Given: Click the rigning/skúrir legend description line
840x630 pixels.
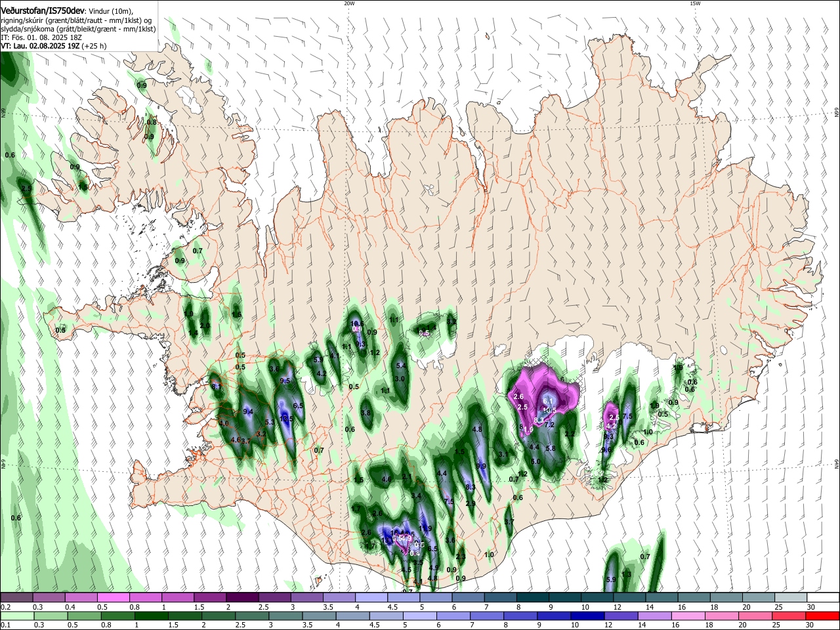Looking at the screenshot, I should coord(77,20).
